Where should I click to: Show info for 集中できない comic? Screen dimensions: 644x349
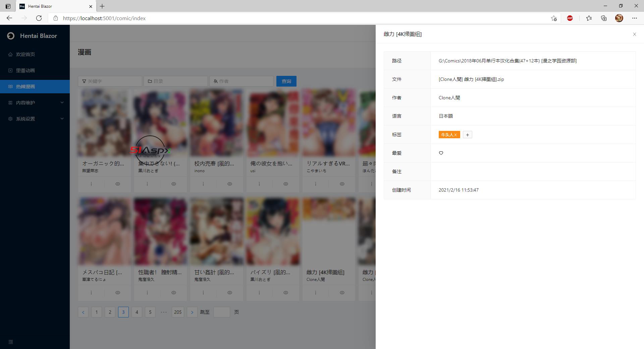(x=147, y=184)
